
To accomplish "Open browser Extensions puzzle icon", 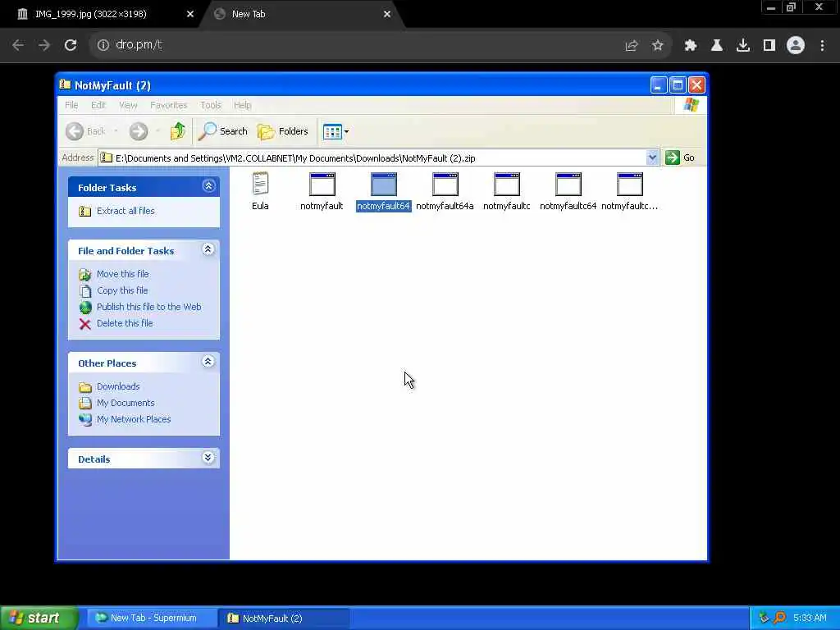I will 691,46.
